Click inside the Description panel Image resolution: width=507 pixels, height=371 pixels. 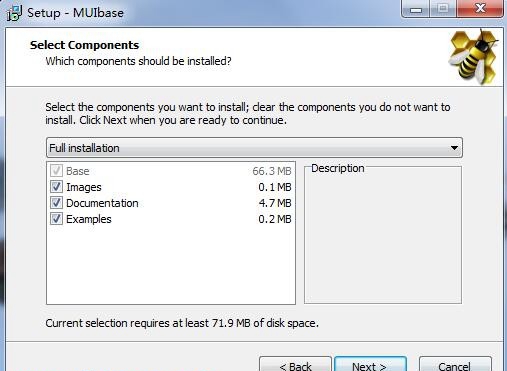383,237
